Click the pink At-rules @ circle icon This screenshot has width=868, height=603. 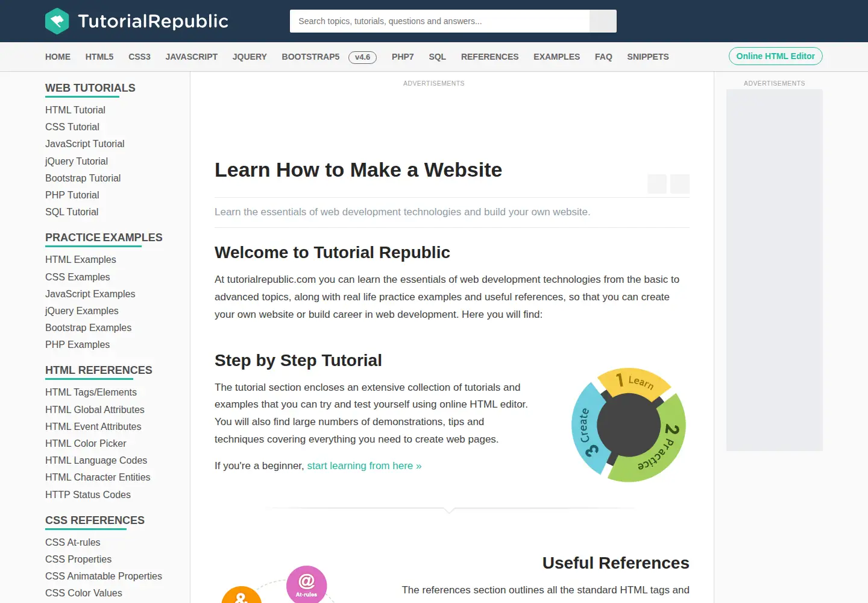coord(307,584)
